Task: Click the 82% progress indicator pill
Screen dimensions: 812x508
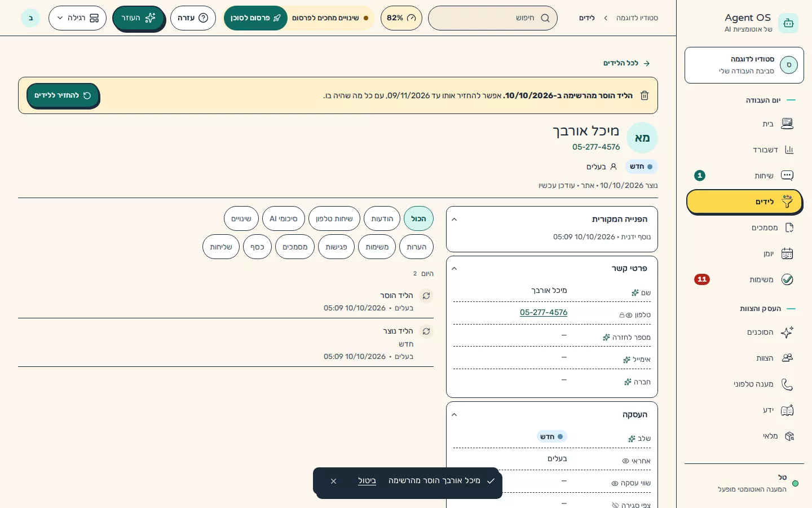Action: point(401,18)
